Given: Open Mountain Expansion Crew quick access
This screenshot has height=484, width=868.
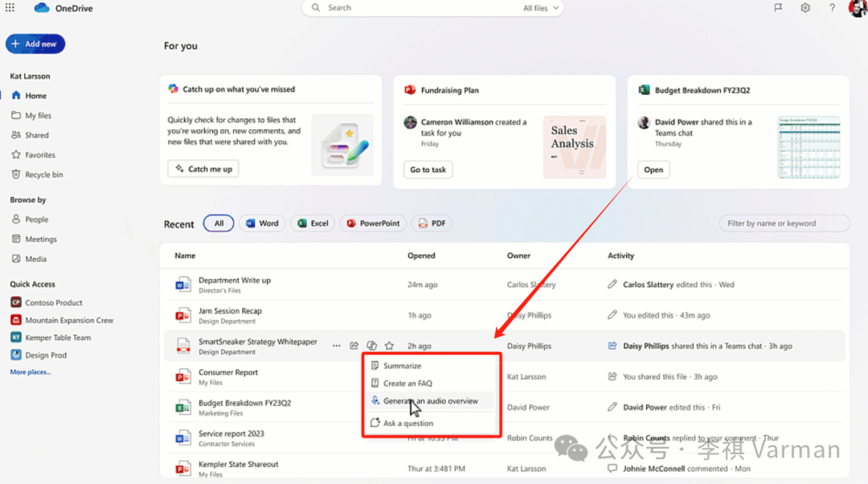Looking at the screenshot, I should coord(62,320).
